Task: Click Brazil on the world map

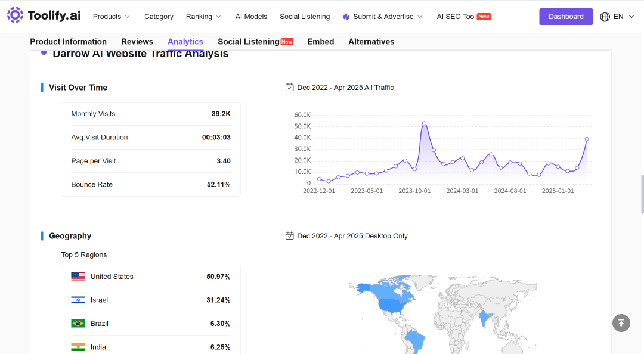Action: pyautogui.click(x=414, y=341)
